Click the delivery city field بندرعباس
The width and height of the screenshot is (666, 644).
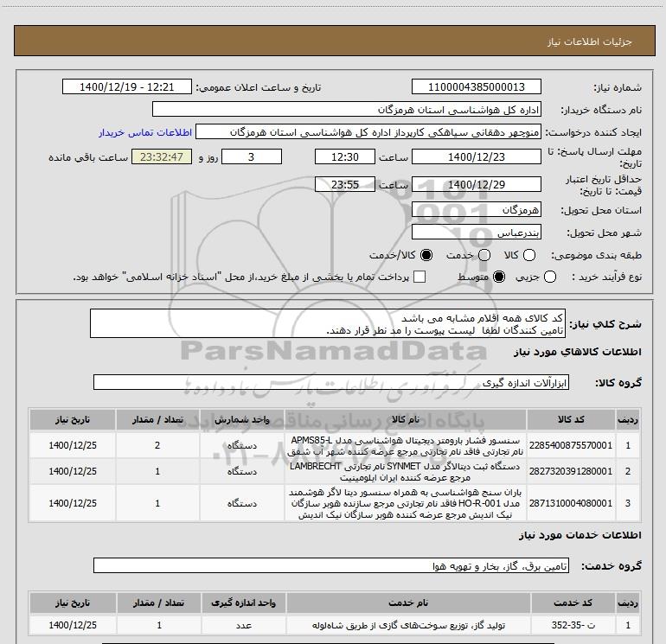[476, 233]
